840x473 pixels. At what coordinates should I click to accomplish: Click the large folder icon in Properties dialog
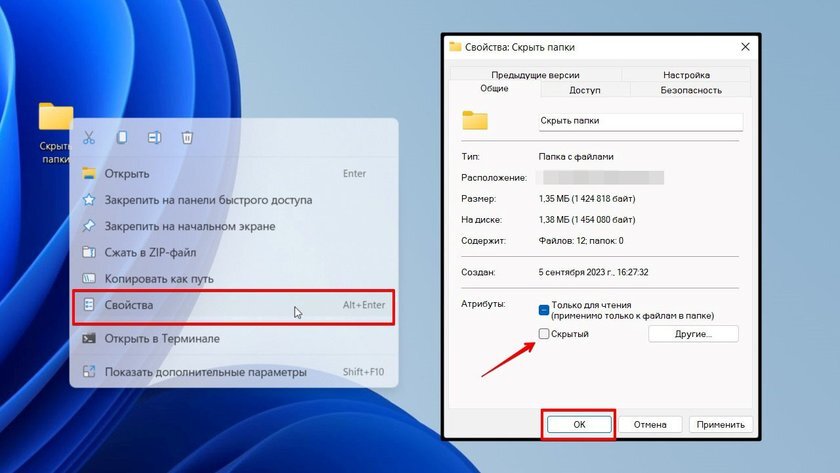(475, 121)
